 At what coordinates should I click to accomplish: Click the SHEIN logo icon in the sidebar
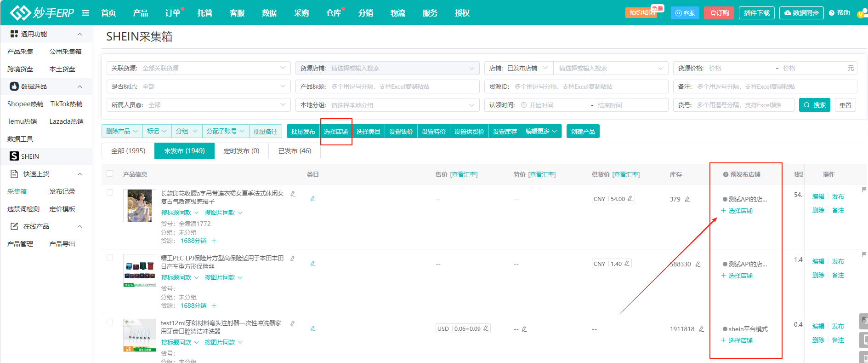(14, 156)
